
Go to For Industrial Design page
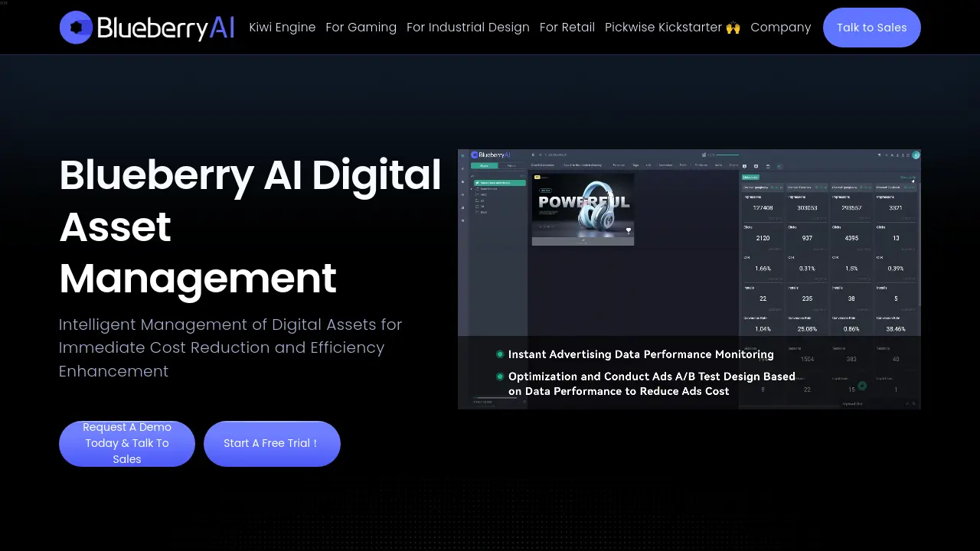tap(468, 27)
